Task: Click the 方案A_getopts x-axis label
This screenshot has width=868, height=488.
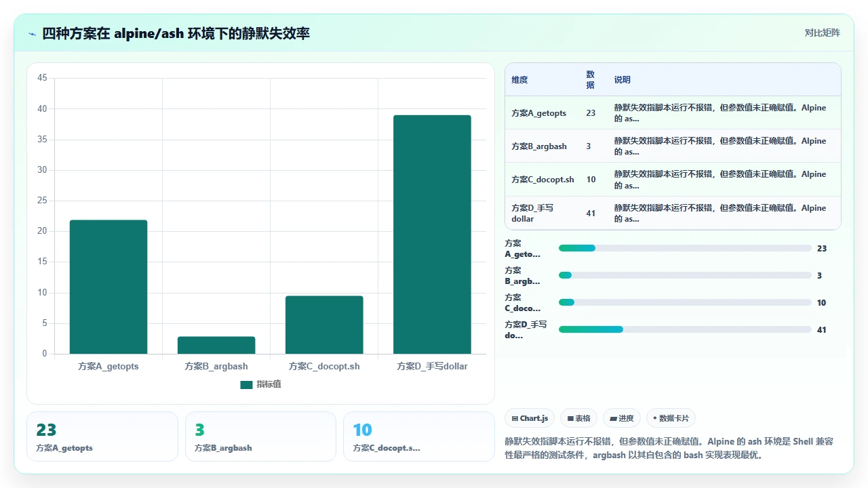Action: point(108,366)
